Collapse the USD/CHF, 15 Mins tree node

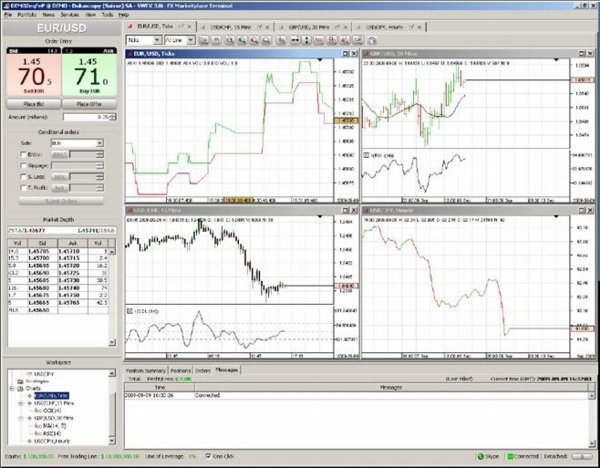click(x=21, y=403)
